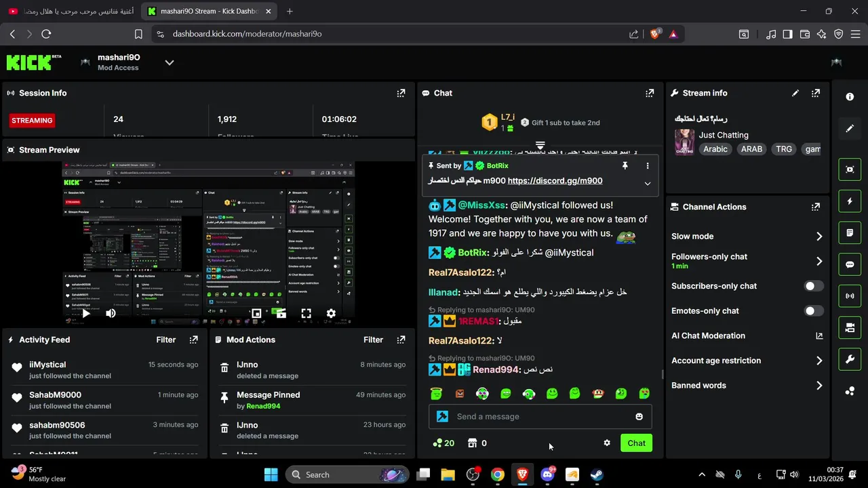The image size is (868, 488).
Task: Unpin the pinned BotRix message
Action: 625,165
